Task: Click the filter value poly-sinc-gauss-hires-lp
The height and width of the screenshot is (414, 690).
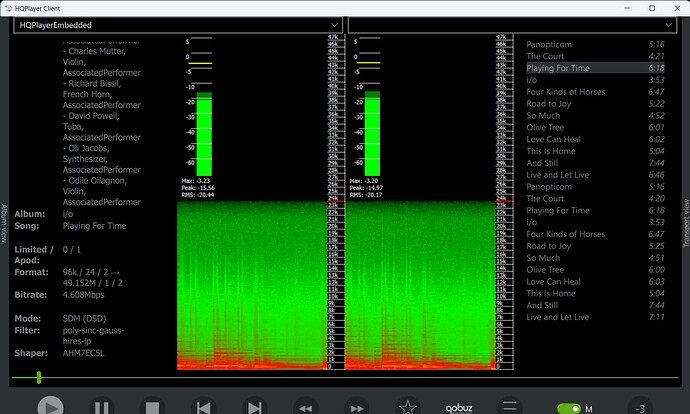Action: tap(93, 335)
